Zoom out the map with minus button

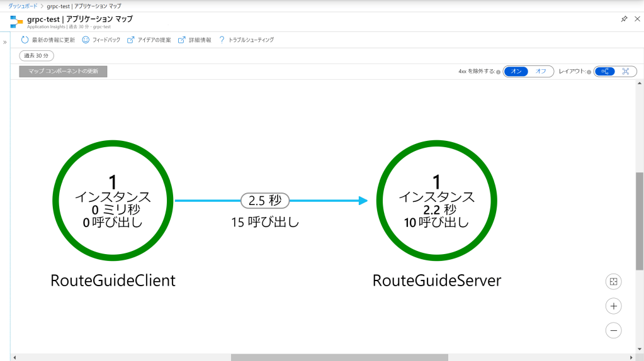pos(613,330)
